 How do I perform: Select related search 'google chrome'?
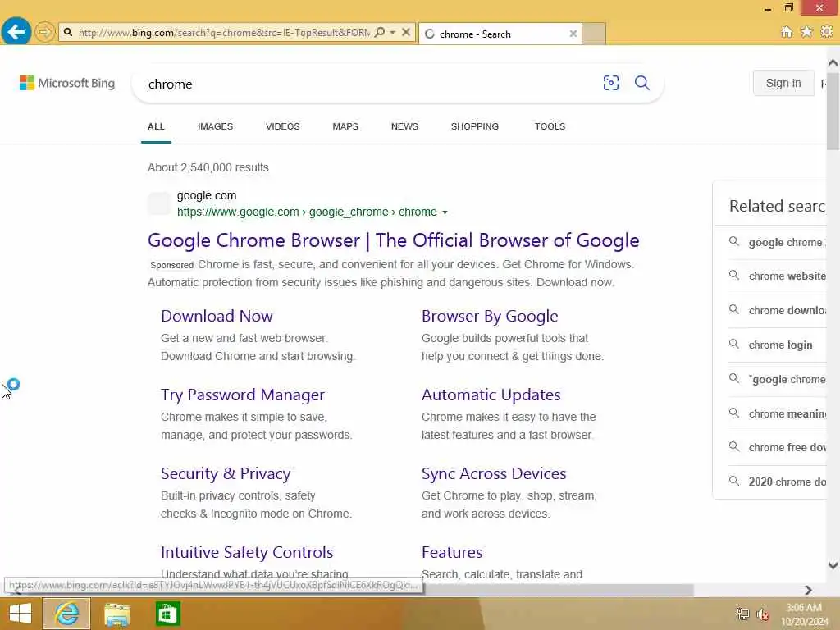[779, 242]
